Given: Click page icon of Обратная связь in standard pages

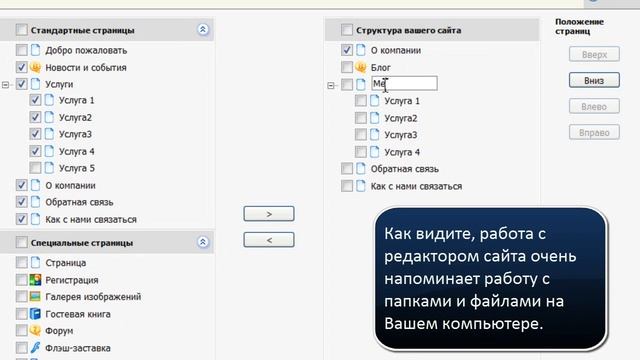Looking at the screenshot, I should pos(35,202).
